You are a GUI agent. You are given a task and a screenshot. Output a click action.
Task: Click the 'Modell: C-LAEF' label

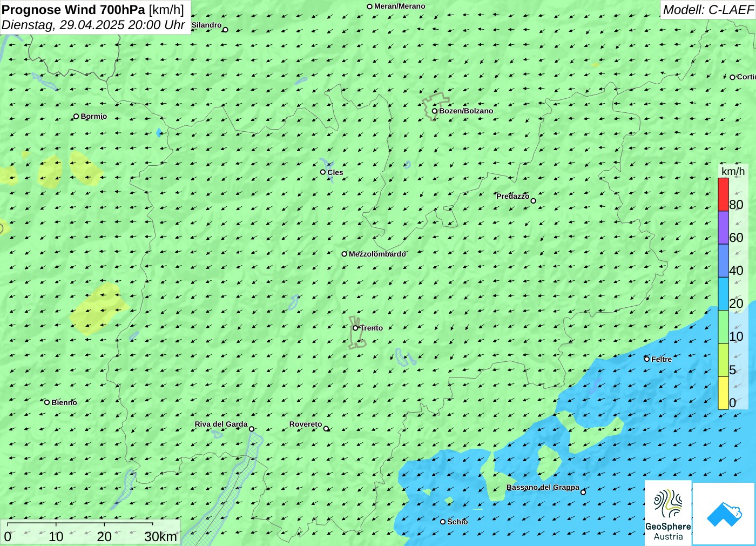pyautogui.click(x=708, y=10)
